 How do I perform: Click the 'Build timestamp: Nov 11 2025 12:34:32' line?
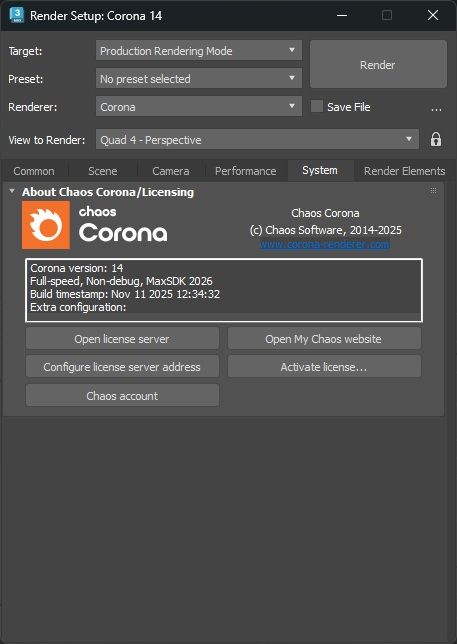tap(125, 294)
